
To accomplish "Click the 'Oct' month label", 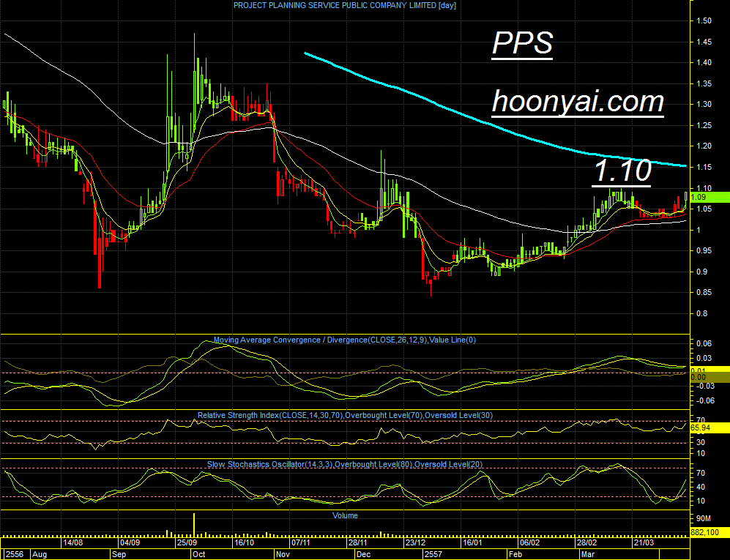I will [x=199, y=554].
